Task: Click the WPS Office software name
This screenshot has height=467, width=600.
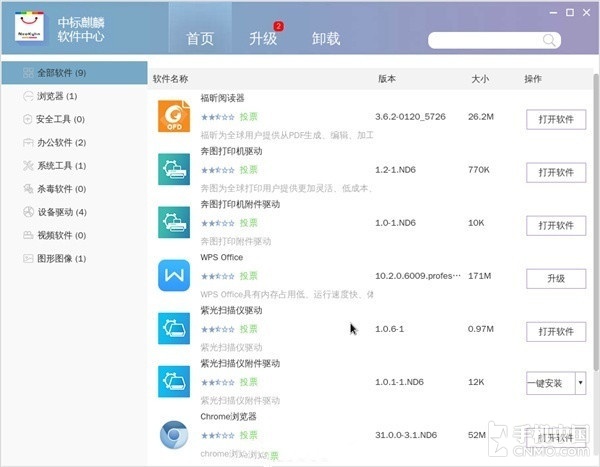Action: pyautogui.click(x=222, y=257)
